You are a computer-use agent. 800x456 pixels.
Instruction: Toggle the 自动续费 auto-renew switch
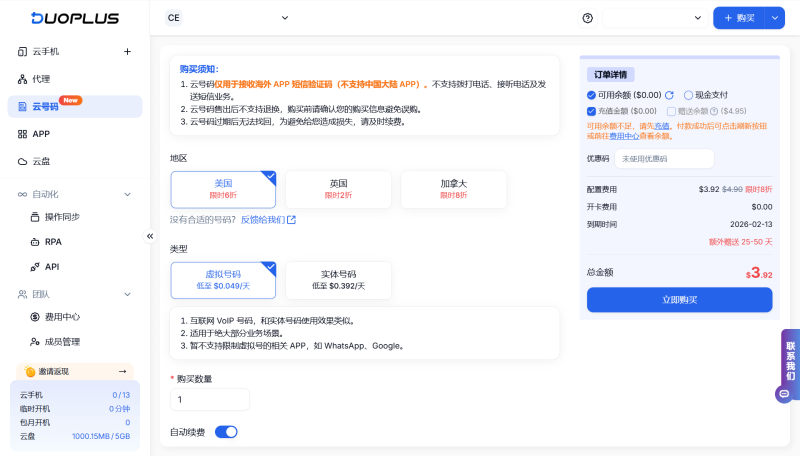(x=226, y=432)
